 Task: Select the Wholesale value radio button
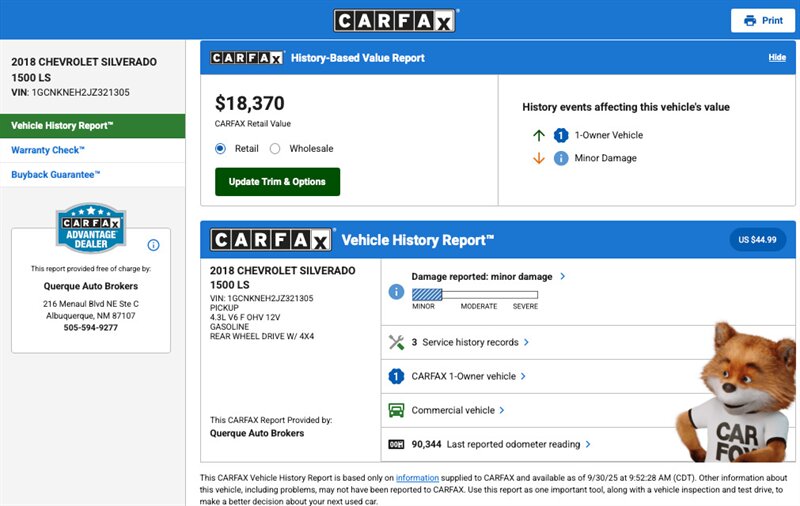click(x=275, y=149)
